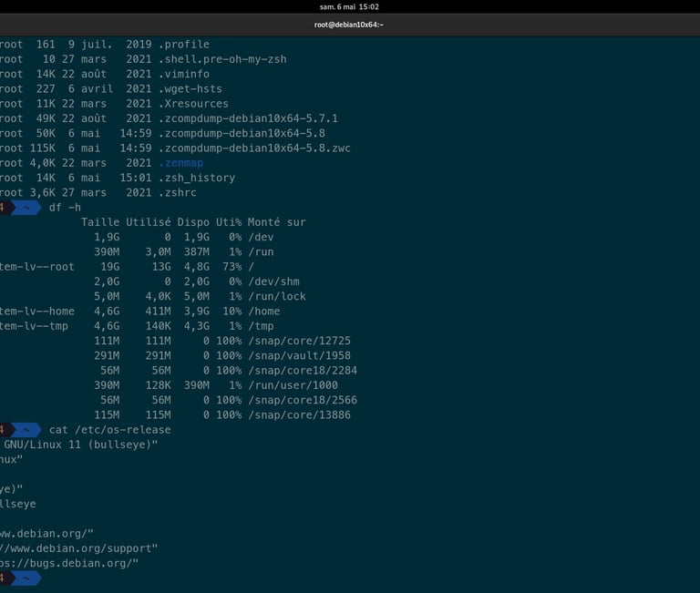Image resolution: width=700 pixels, height=593 pixels.
Task: Select the .zsh_history file name
Action: coord(197,178)
